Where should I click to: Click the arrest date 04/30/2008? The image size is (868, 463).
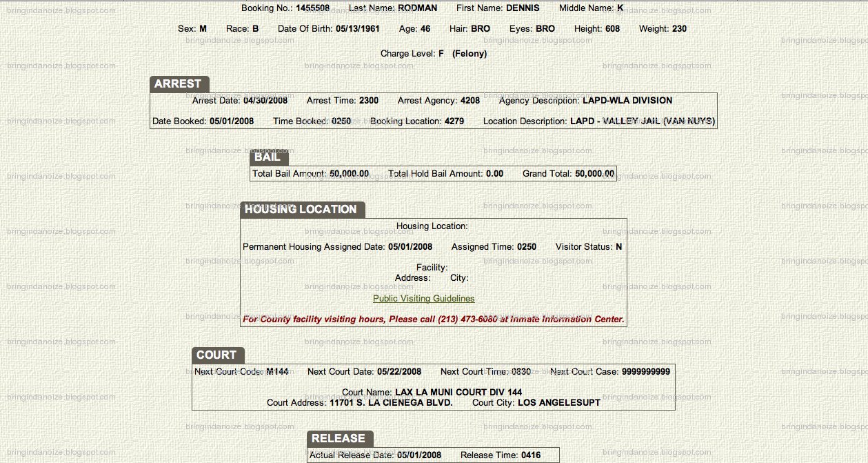coord(265,101)
